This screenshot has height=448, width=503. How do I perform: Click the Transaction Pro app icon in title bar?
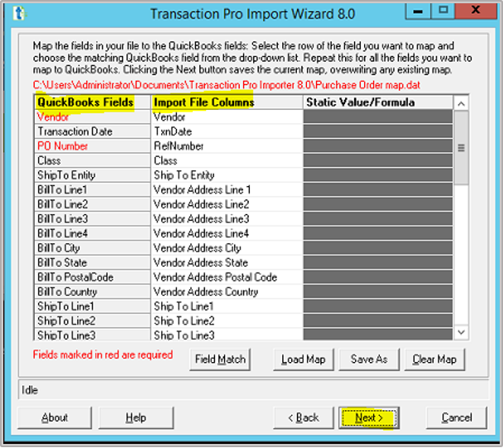(x=19, y=14)
